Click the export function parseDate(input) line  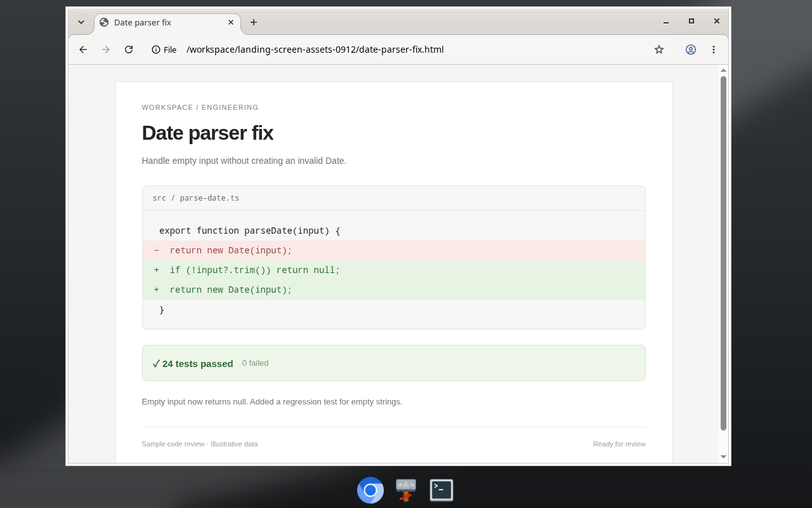pyautogui.click(x=249, y=231)
